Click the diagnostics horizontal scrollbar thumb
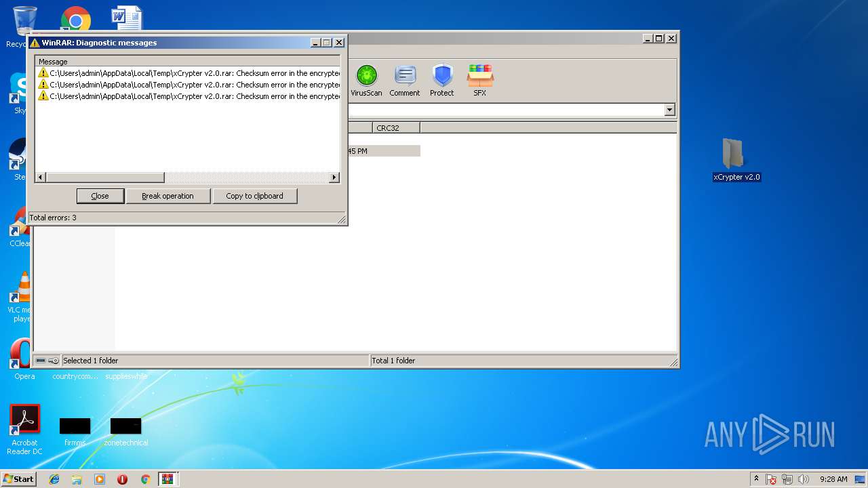This screenshot has width=868, height=488. pos(105,178)
